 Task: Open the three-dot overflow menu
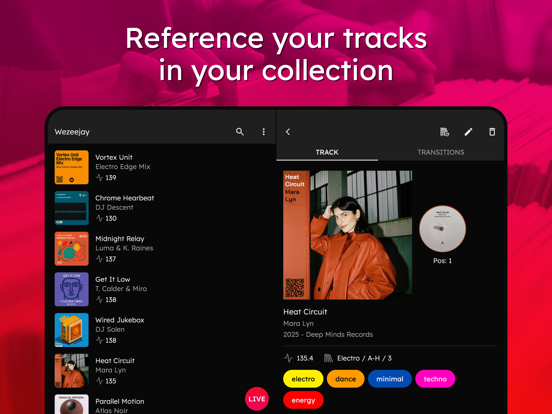click(x=263, y=132)
